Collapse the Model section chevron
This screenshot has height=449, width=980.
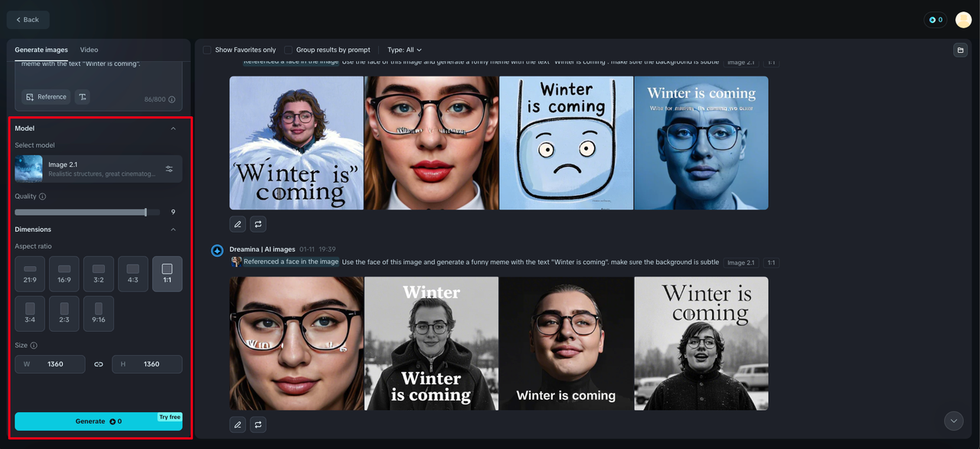173,129
